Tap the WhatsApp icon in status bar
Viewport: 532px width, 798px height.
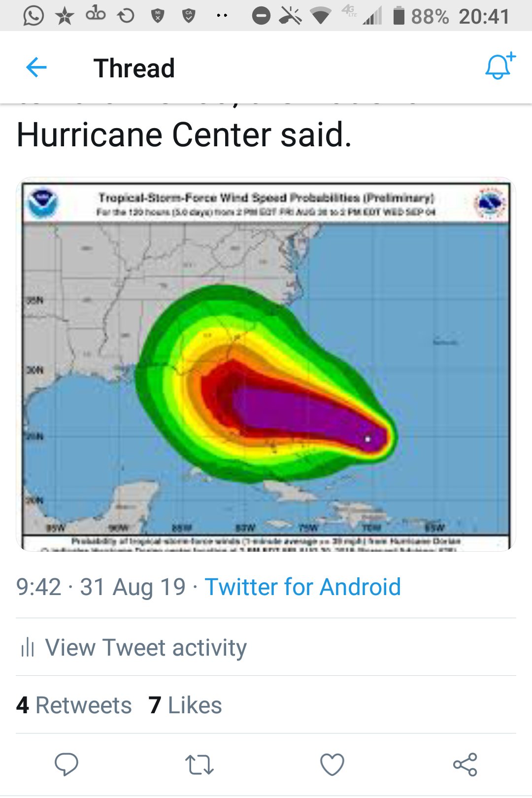pyautogui.click(x=33, y=16)
